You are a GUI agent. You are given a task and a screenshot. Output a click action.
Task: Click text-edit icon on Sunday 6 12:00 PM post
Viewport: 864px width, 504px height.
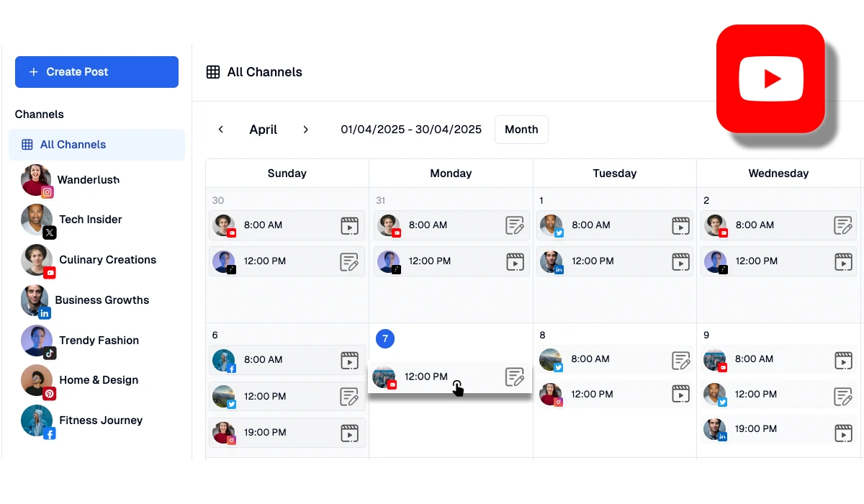pos(349,397)
